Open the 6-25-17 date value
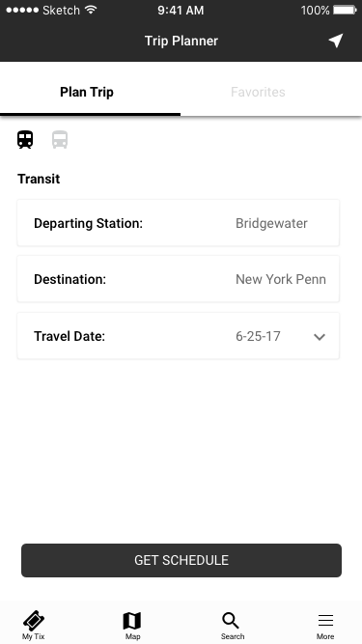This screenshot has width=362, height=644. coord(258,336)
